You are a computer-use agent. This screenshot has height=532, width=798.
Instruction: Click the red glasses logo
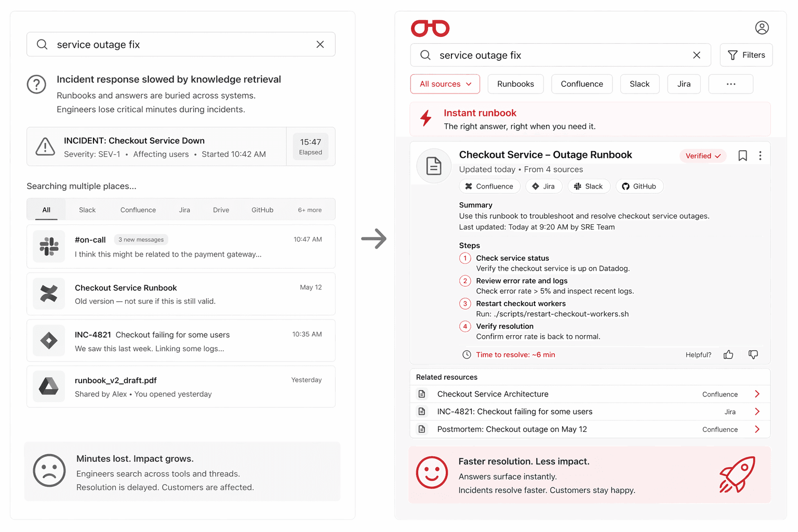(430, 28)
